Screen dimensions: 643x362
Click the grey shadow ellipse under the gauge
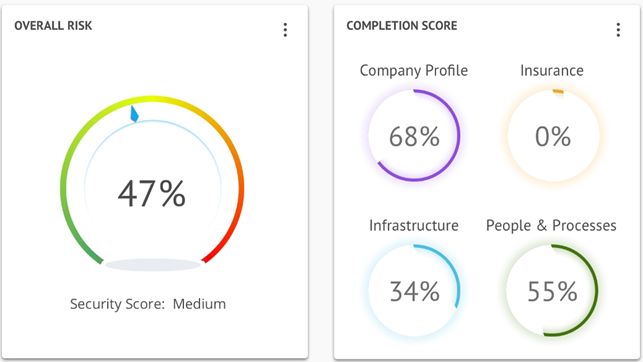[x=153, y=265]
